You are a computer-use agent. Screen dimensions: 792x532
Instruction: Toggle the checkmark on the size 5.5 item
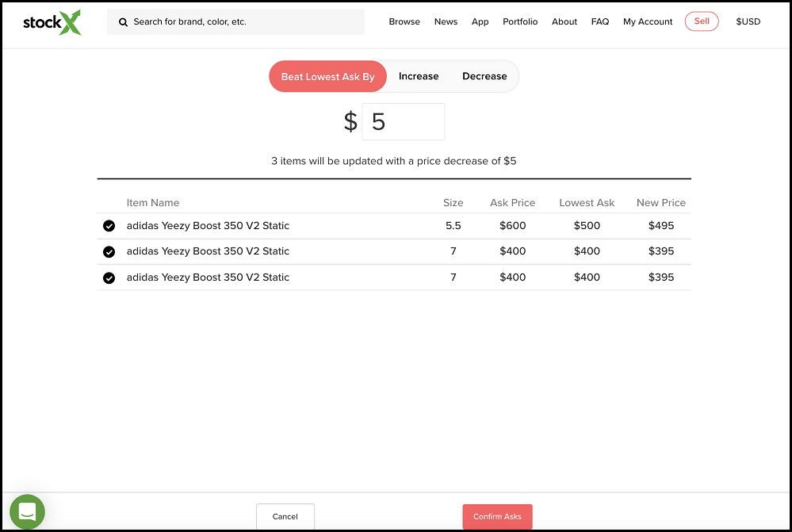109,226
